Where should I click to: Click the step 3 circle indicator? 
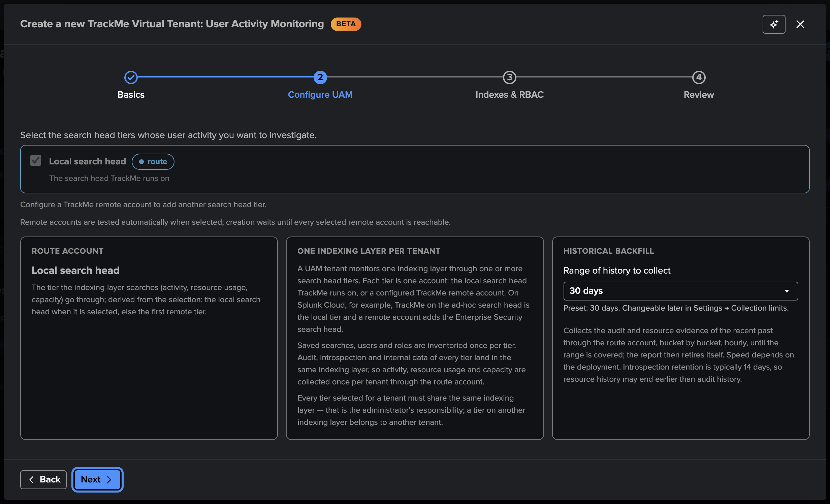[509, 77]
